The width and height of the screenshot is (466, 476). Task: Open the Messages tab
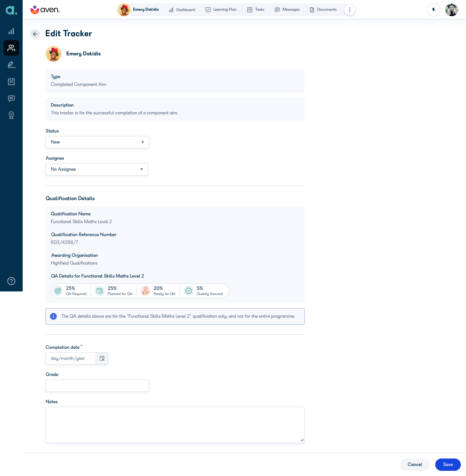[287, 10]
